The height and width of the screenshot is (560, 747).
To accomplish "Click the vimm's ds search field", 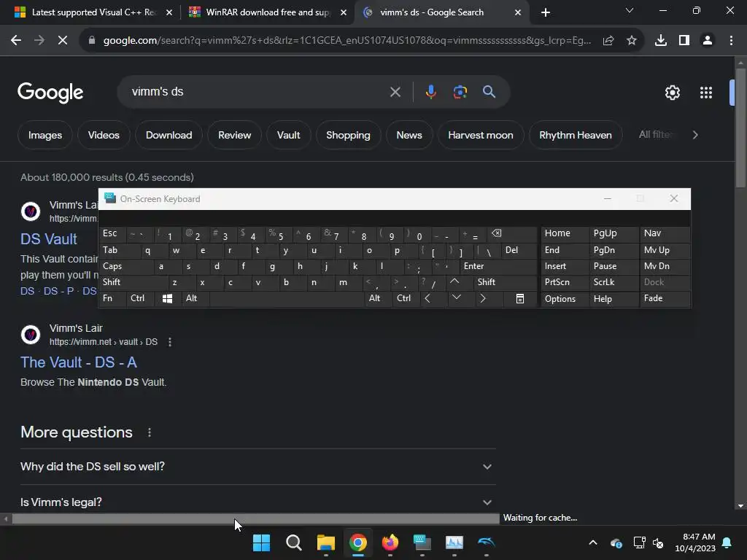I will [258, 91].
